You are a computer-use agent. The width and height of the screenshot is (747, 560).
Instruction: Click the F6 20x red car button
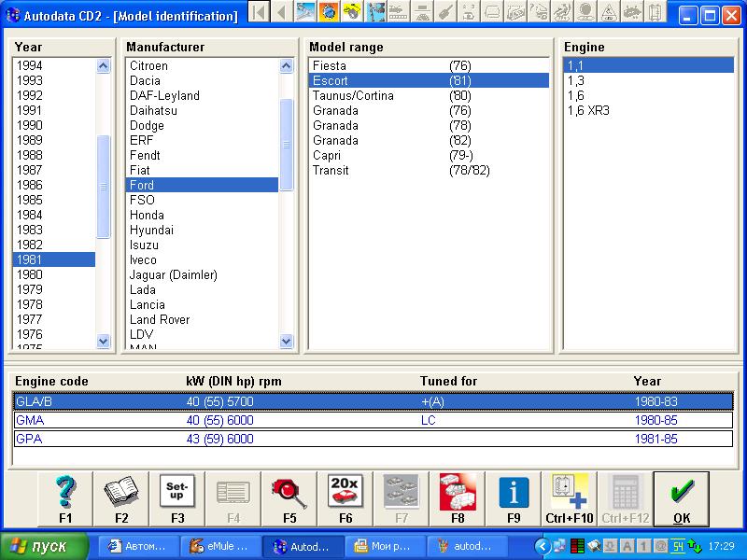(345, 499)
